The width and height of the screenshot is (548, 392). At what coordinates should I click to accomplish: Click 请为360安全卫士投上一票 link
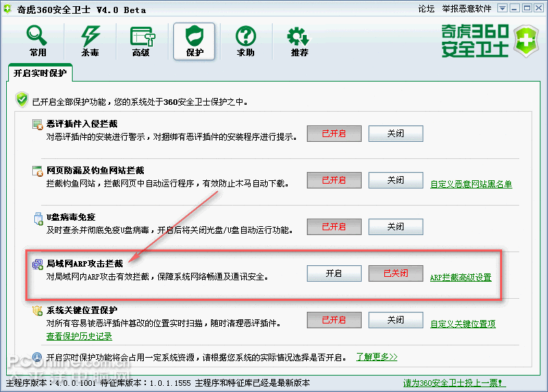coord(453,383)
